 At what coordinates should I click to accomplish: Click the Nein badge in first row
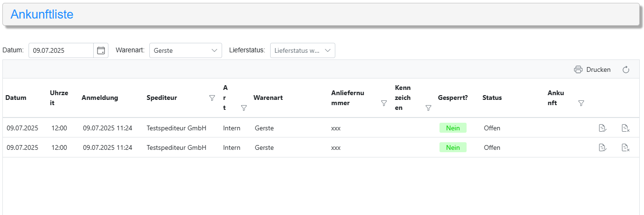pos(453,128)
